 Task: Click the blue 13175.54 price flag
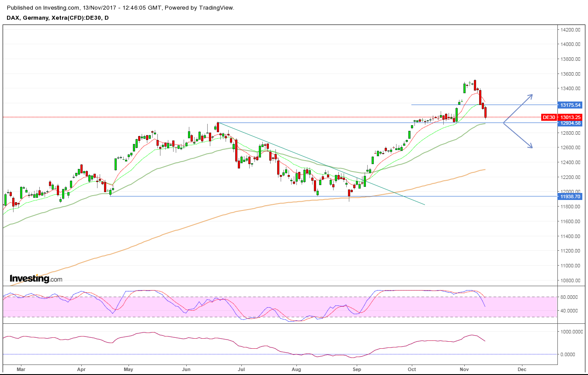coord(571,105)
